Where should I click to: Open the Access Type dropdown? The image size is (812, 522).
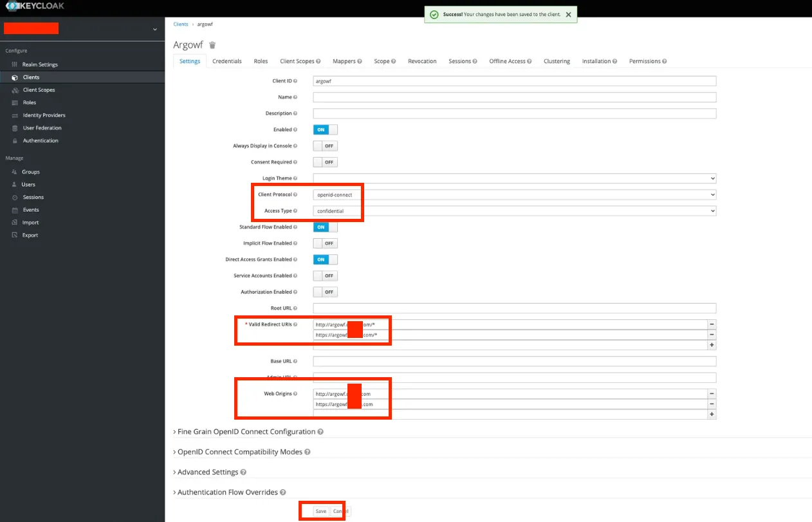pyautogui.click(x=515, y=211)
